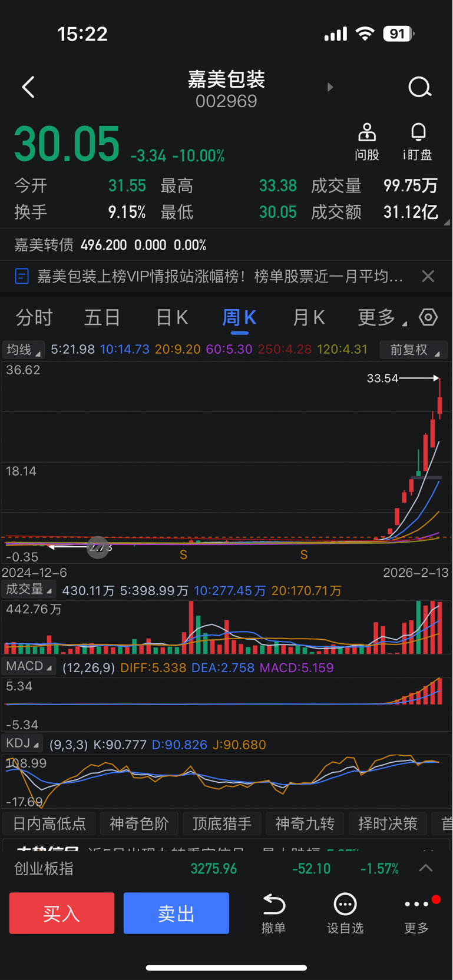Tap the 创业板指 value 3275.96
Viewport: 453px width, 980px height.
[x=214, y=869]
